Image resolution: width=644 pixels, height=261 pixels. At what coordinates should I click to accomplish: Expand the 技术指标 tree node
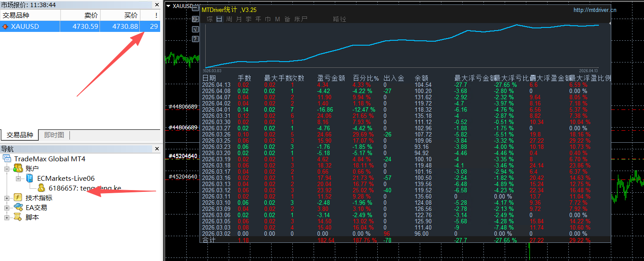7,198
